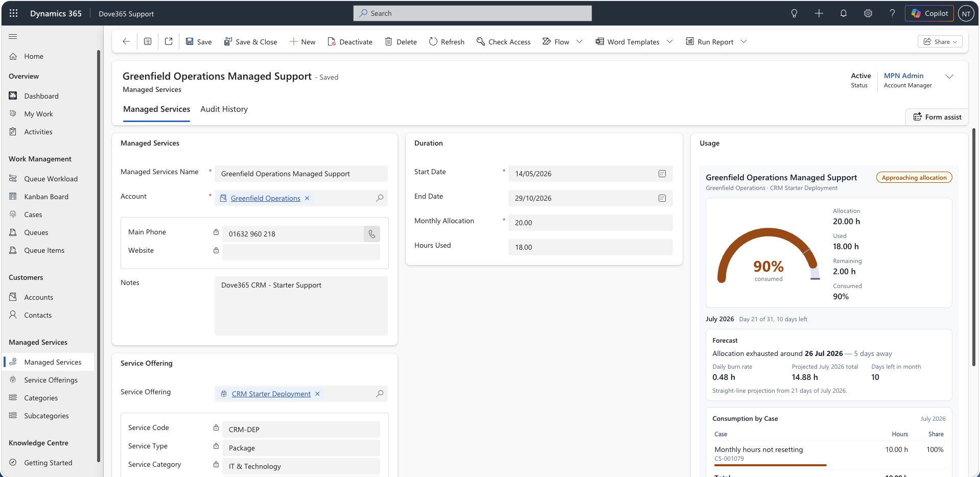Open MPN Admin account manager link
This screenshot has height=477, width=980.
(903, 76)
